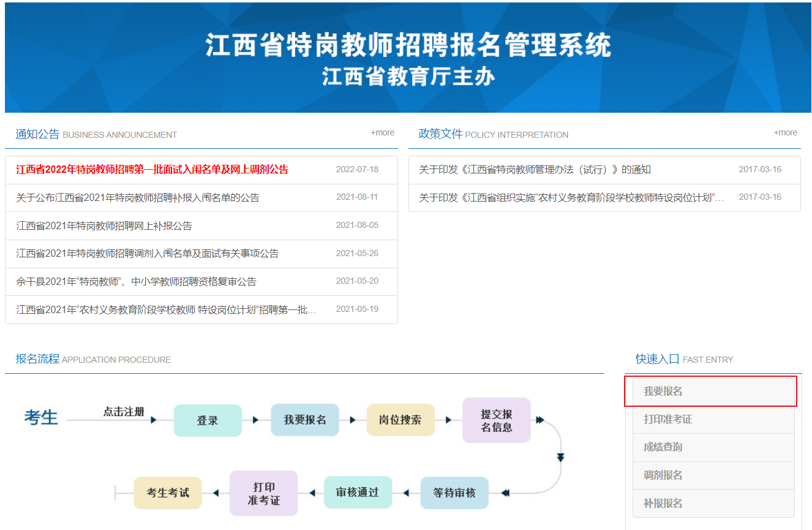812x530 pixels.
Task: Click the site banner title 江西省特岗教师招聘报名管理系统
Action: coord(408,46)
